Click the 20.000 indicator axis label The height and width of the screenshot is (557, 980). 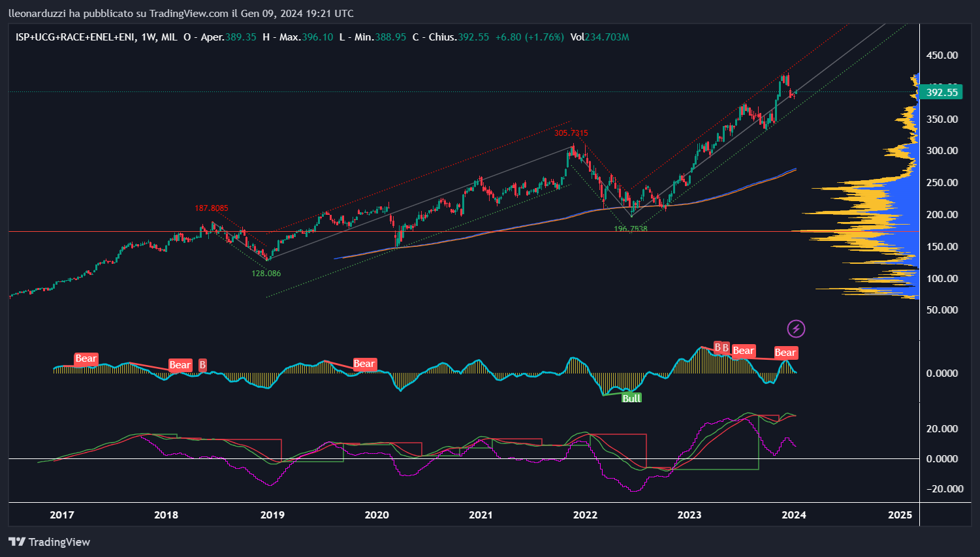[942, 429]
